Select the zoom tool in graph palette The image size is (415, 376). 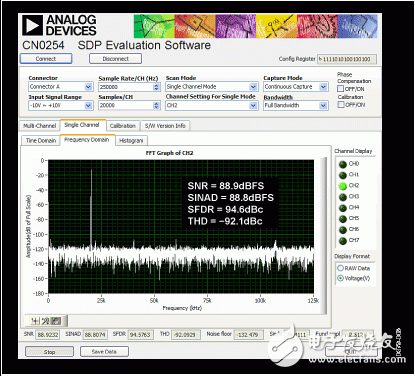coord(45,321)
